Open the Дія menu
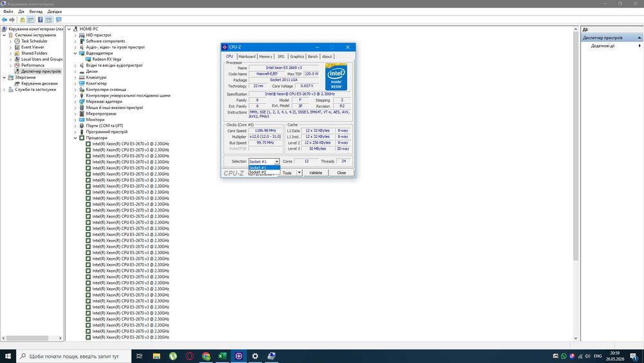The height and width of the screenshot is (363, 644). coord(21,12)
